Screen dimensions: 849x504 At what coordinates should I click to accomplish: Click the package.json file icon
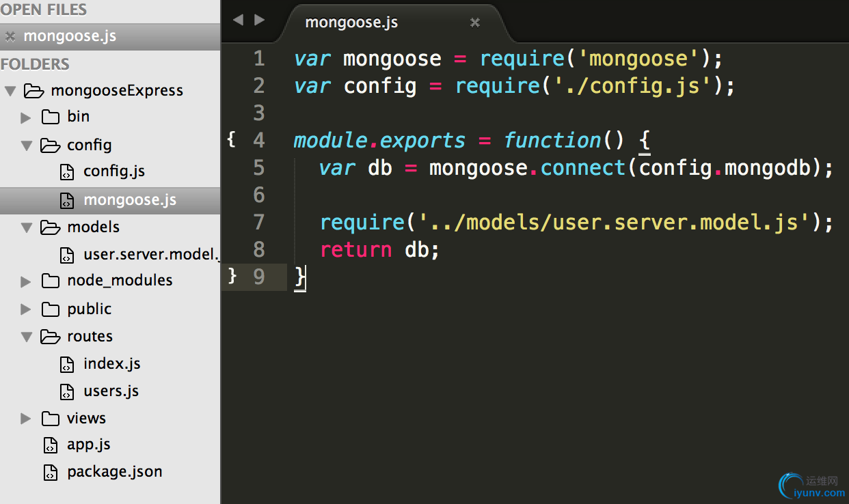pos(50,473)
